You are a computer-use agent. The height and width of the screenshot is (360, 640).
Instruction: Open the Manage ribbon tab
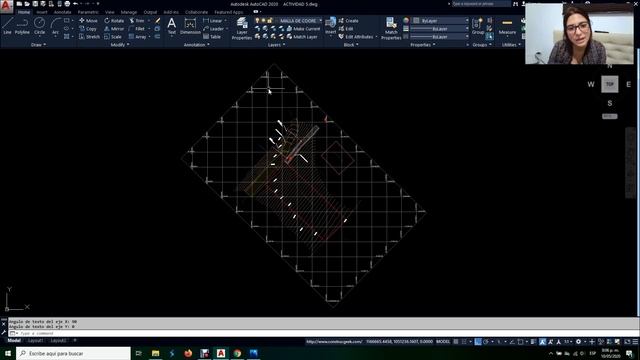(x=129, y=12)
